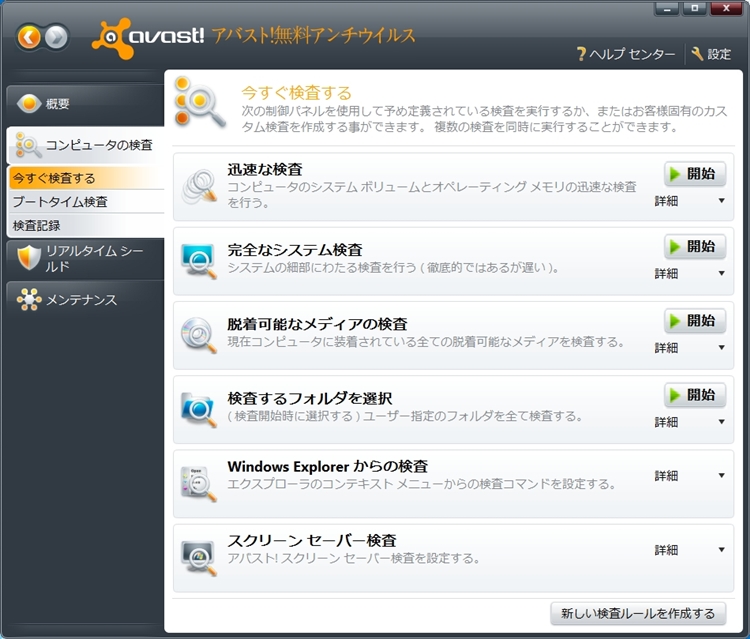The height and width of the screenshot is (639, 750).
Task: Start 検査するフォルダを選択 with 開始
Action: coord(695,395)
